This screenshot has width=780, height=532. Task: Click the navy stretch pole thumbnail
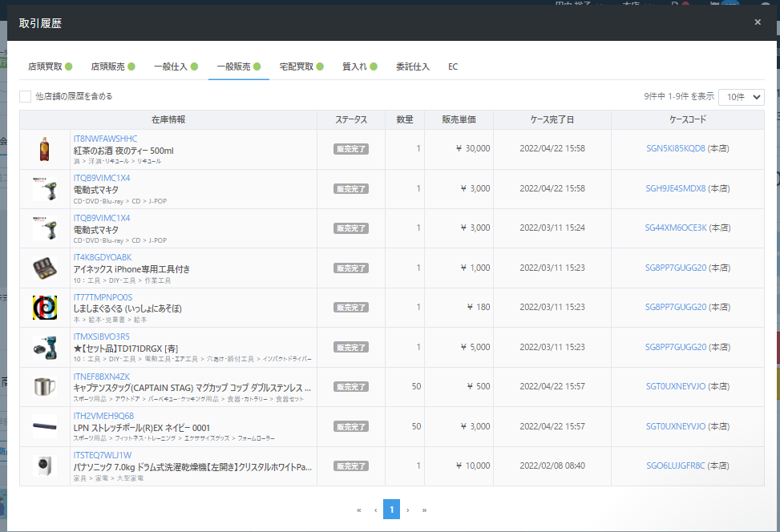click(45, 426)
